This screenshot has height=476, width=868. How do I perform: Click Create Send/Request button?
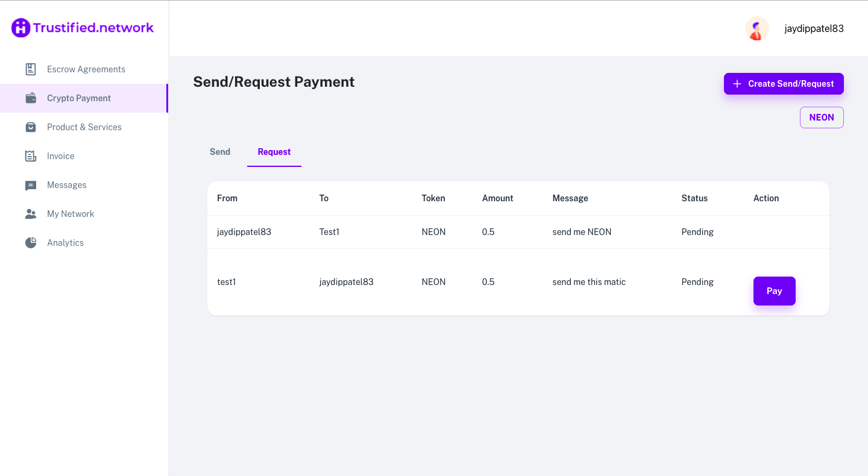784,84
